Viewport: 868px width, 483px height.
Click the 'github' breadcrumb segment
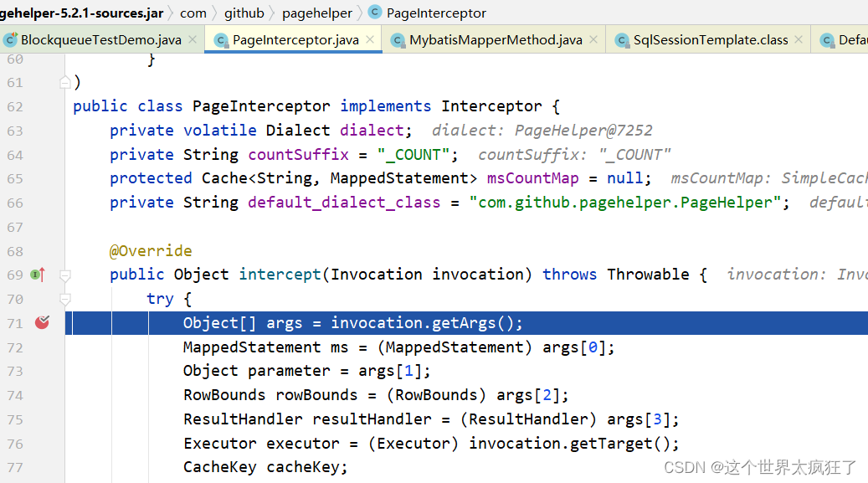point(244,13)
